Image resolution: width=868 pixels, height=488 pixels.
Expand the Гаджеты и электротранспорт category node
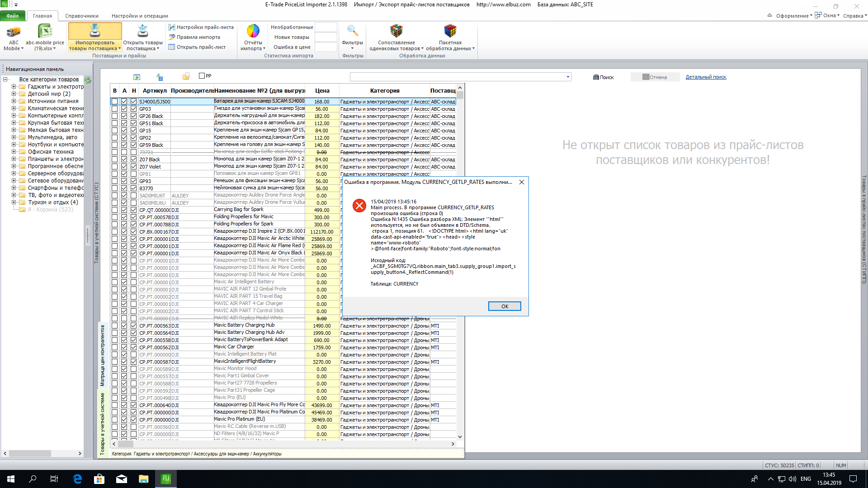coord(14,87)
